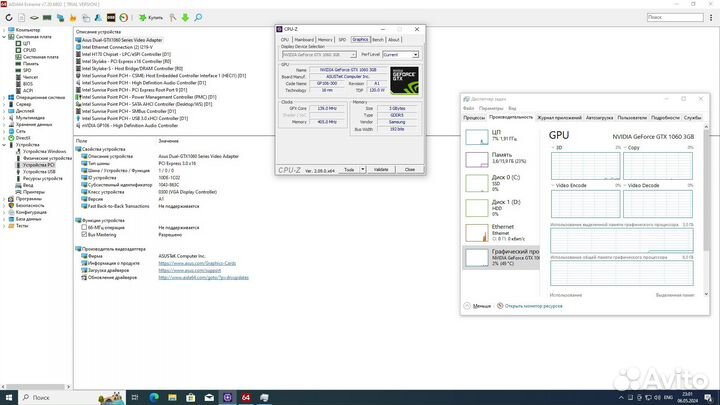This screenshot has width=720, height=405.
Task: Select nVIDIA GP106 High Definition Audio Controller row
Action: point(129,125)
